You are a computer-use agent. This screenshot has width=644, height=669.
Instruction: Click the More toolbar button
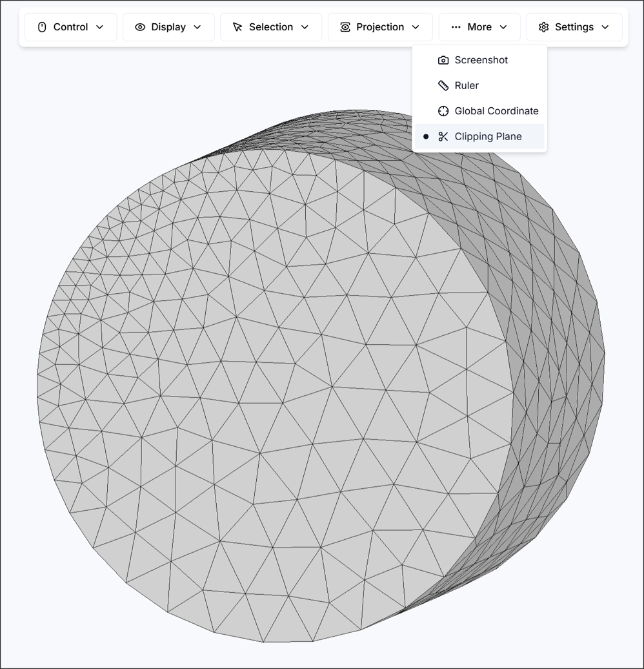click(479, 27)
